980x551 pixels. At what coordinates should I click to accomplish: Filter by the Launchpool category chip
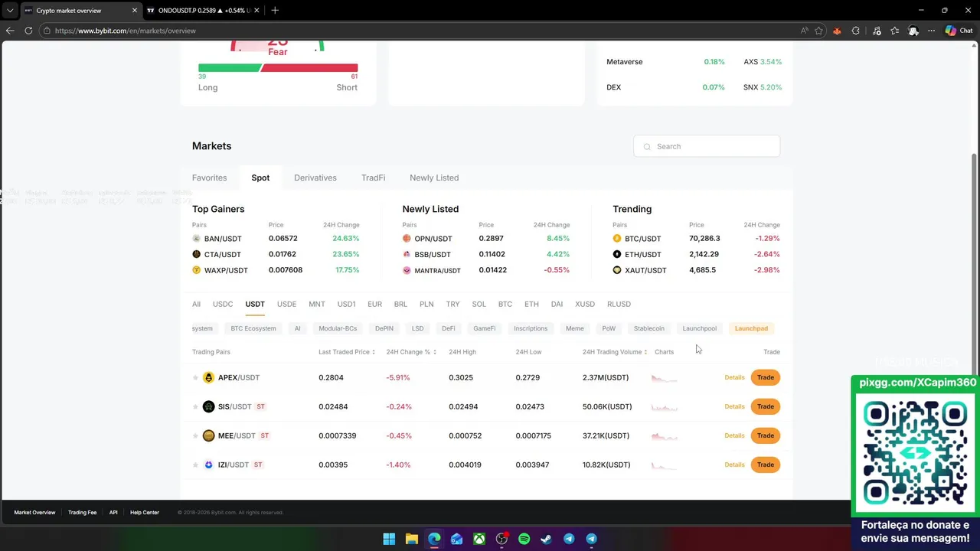(x=700, y=328)
